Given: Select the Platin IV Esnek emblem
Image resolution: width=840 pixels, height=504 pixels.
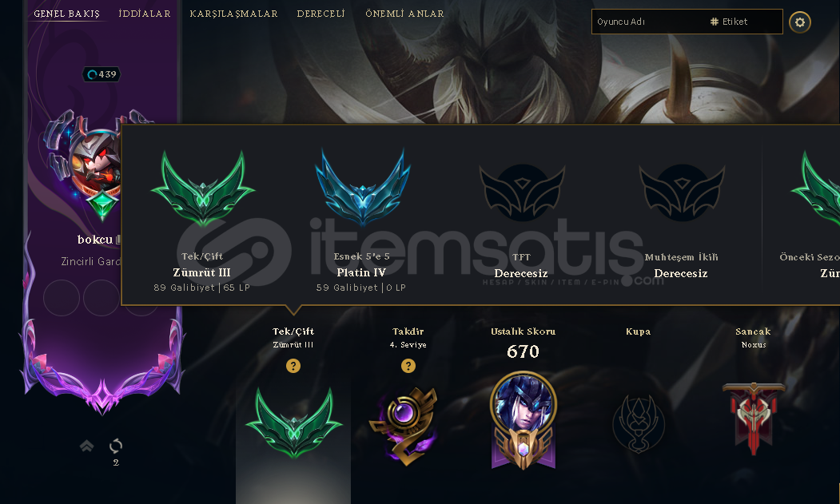Looking at the screenshot, I should tap(363, 186).
